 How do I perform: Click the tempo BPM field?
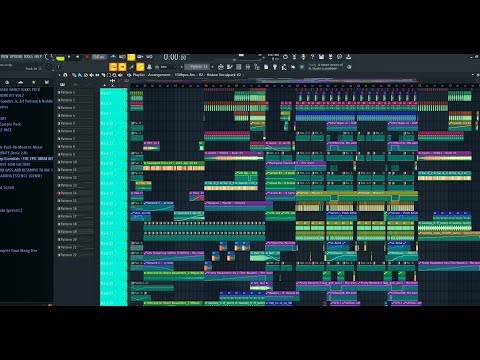[99, 57]
